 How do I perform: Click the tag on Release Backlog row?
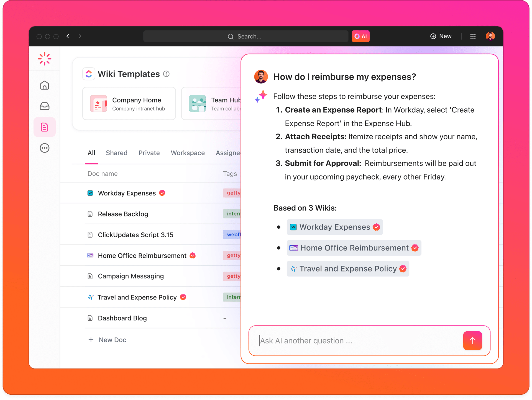click(232, 214)
